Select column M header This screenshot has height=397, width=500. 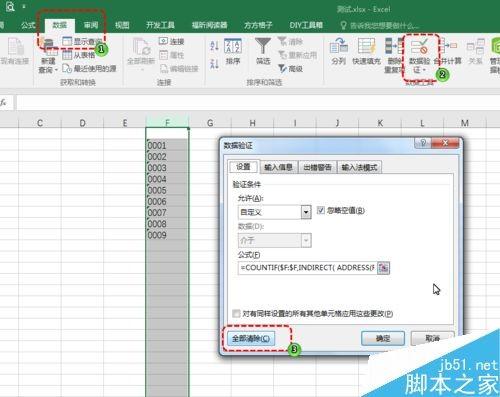[465, 123]
